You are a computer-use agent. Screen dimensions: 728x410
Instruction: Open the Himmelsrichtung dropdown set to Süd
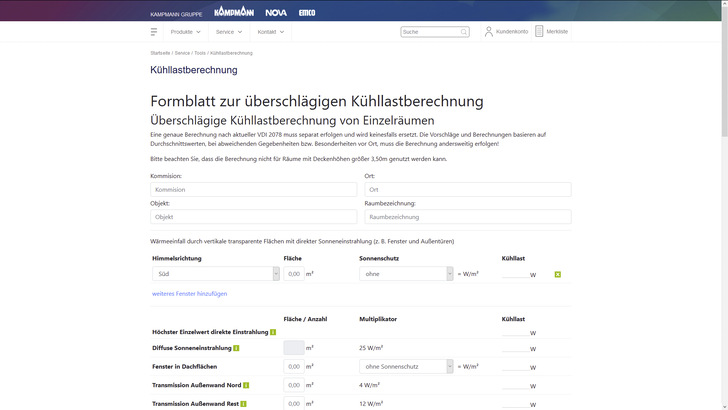(x=215, y=273)
